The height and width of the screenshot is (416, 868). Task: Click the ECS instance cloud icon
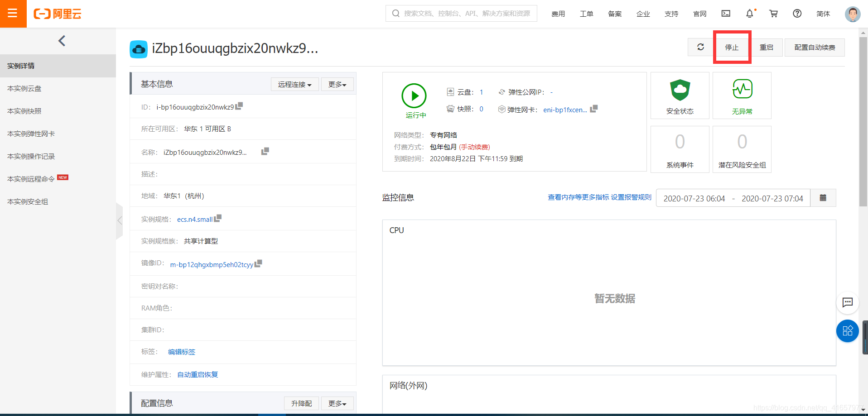(x=139, y=49)
